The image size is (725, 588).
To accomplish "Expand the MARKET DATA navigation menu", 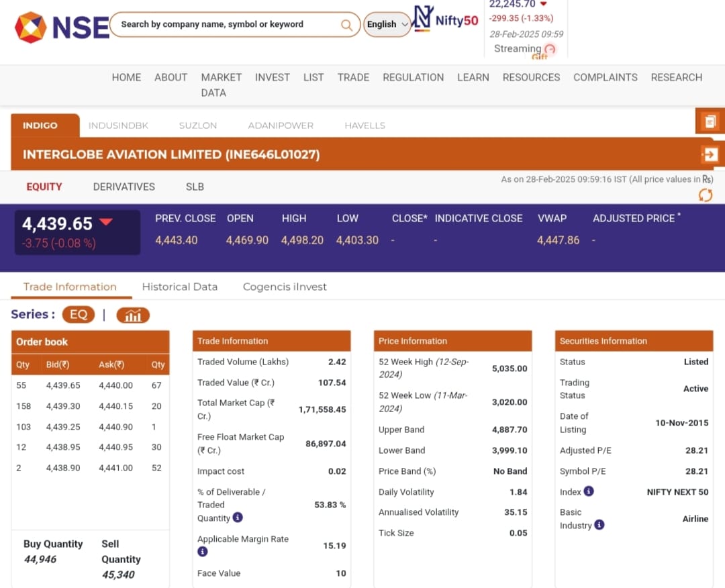I will [221, 85].
